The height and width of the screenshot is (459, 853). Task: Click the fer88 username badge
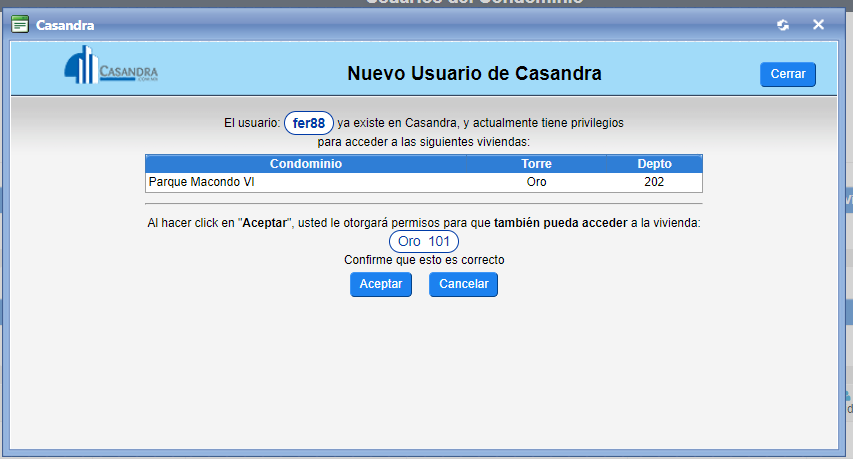tap(308, 123)
